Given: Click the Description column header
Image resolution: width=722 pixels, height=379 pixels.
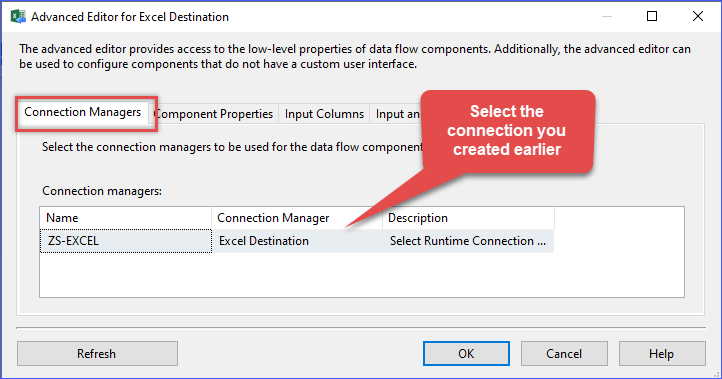Looking at the screenshot, I should point(468,218).
